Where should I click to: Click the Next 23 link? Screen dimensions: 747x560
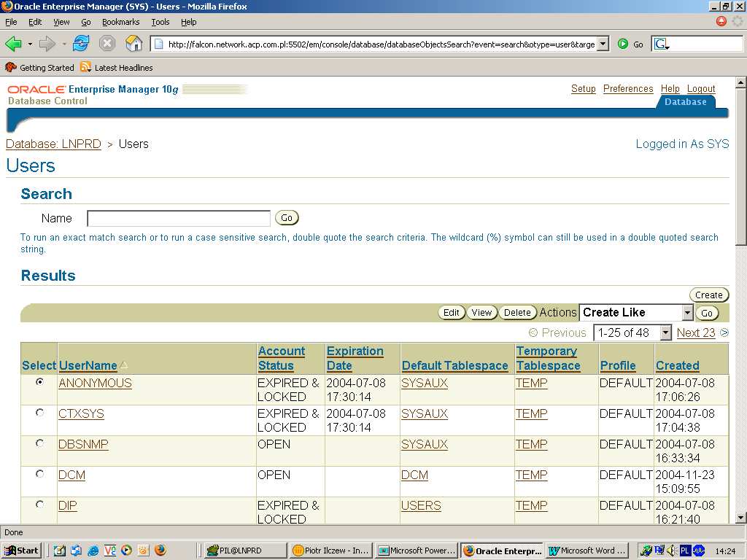695,332
